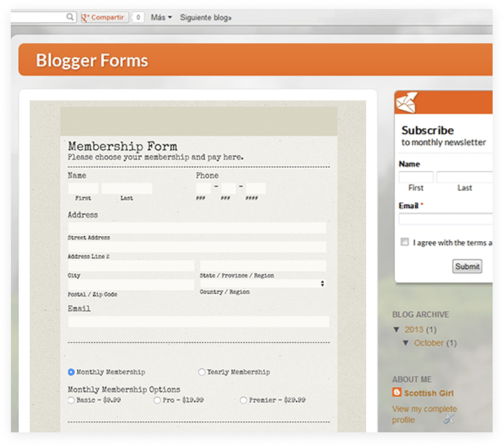Click the Membership Form Email field
Viewport: 504px width, 446px height.
click(199, 321)
